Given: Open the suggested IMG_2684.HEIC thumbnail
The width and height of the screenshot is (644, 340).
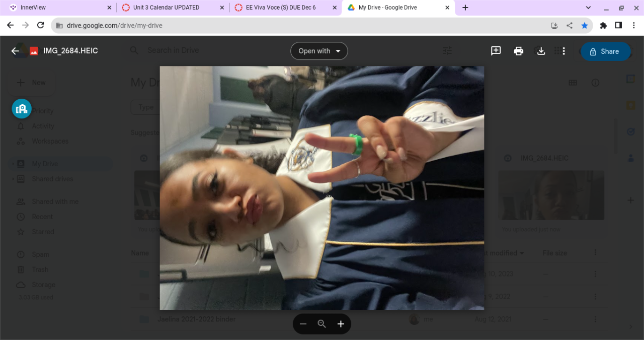Looking at the screenshot, I should (551, 195).
